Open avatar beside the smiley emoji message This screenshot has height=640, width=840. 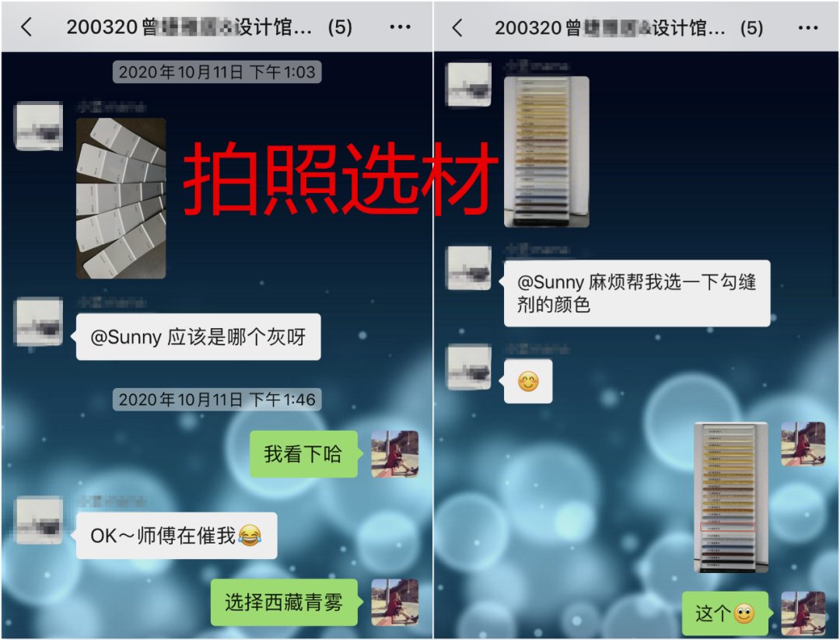(x=469, y=367)
